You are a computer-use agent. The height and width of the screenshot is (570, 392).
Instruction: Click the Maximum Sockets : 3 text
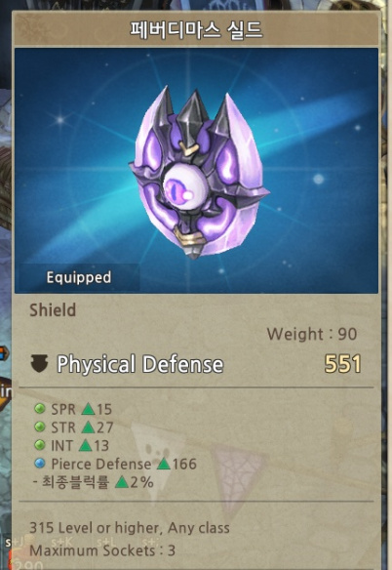[102, 550]
